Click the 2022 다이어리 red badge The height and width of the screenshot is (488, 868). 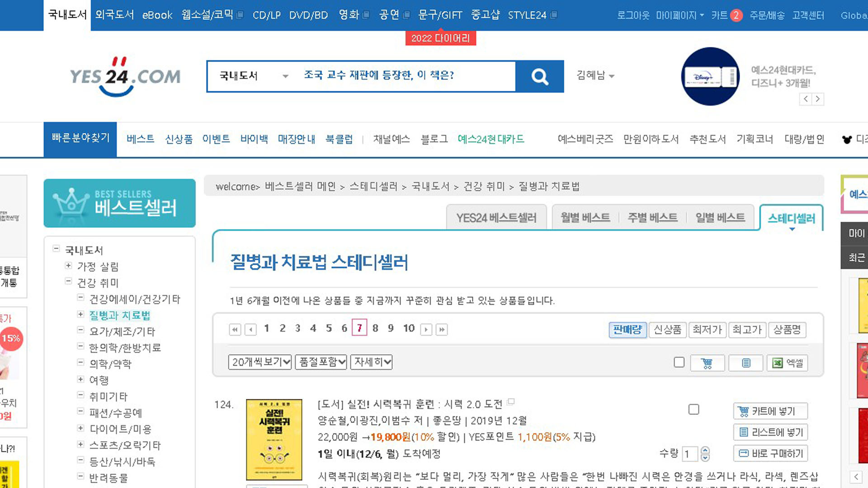tap(441, 38)
